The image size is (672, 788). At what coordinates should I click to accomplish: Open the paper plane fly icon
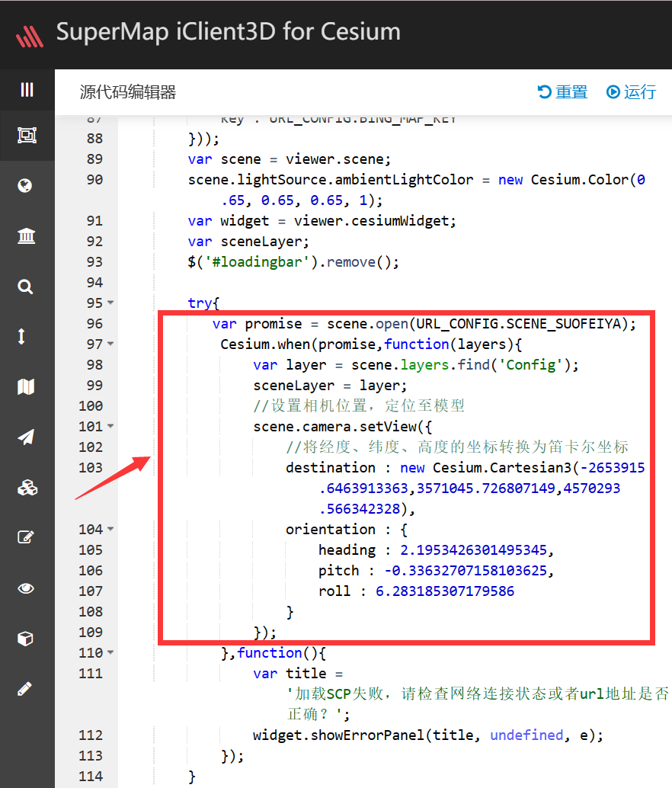tap(26, 437)
